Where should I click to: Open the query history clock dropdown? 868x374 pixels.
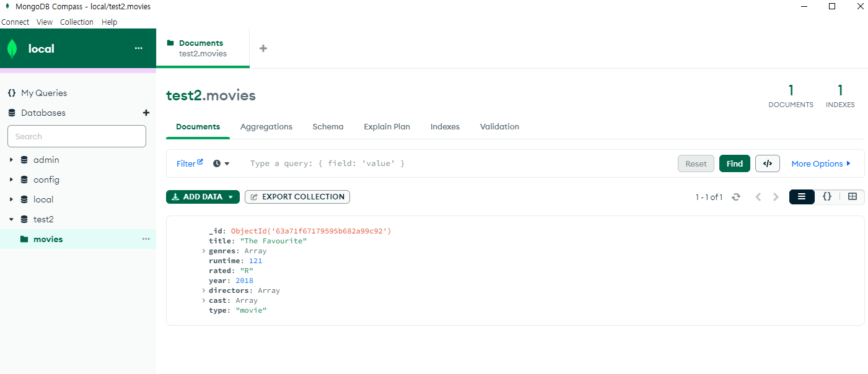click(221, 163)
